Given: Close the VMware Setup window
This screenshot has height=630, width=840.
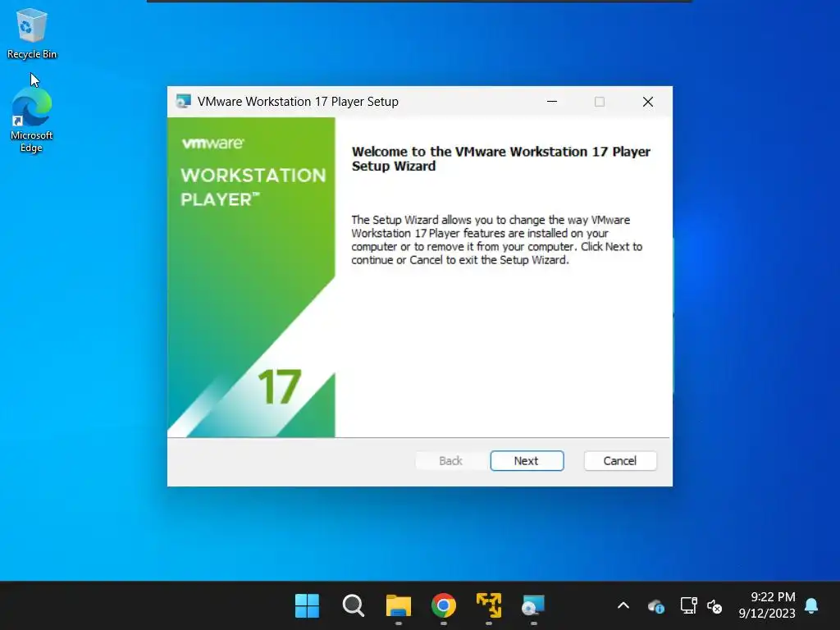Looking at the screenshot, I should [648, 102].
